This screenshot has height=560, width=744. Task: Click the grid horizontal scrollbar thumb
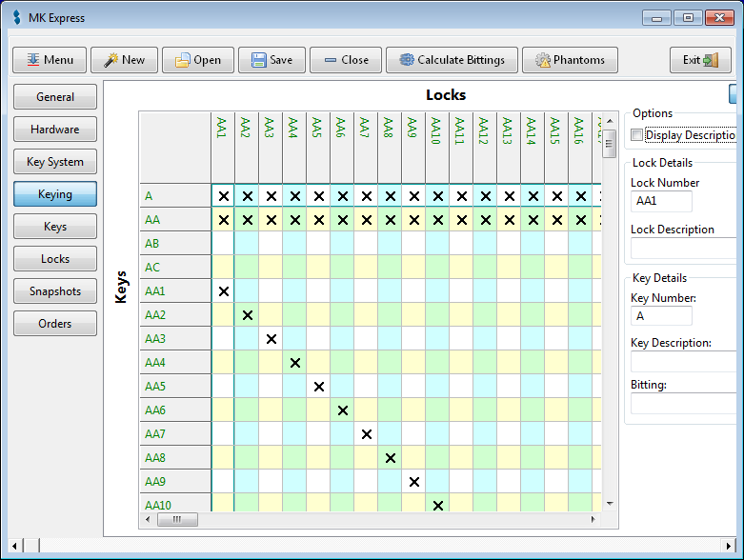[177, 519]
